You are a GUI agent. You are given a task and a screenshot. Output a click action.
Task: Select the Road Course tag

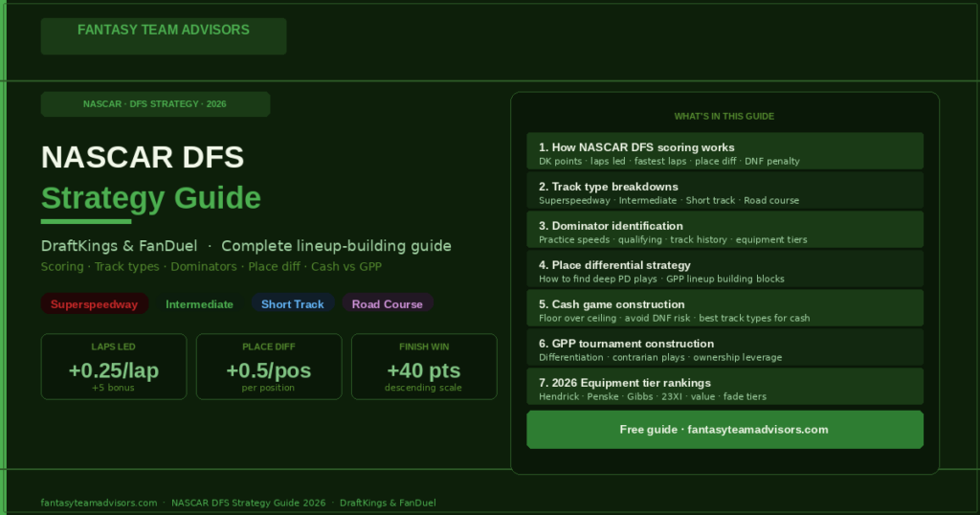pos(388,304)
